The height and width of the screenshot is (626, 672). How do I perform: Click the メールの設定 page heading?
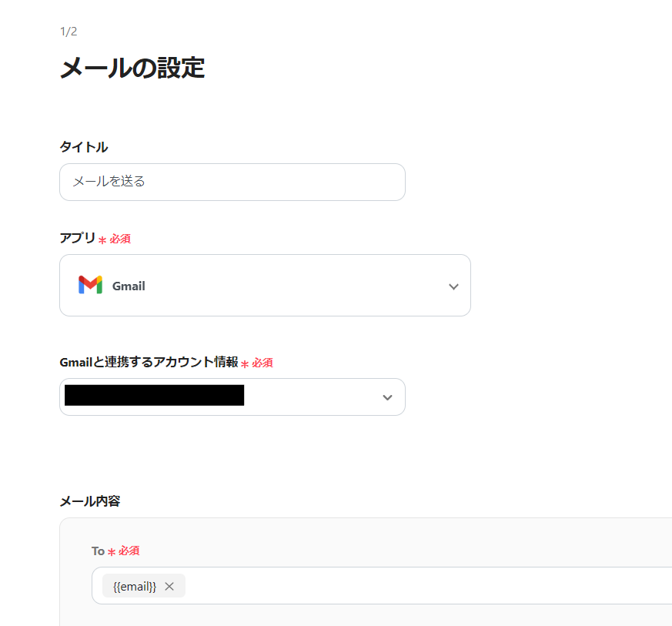pos(132,68)
